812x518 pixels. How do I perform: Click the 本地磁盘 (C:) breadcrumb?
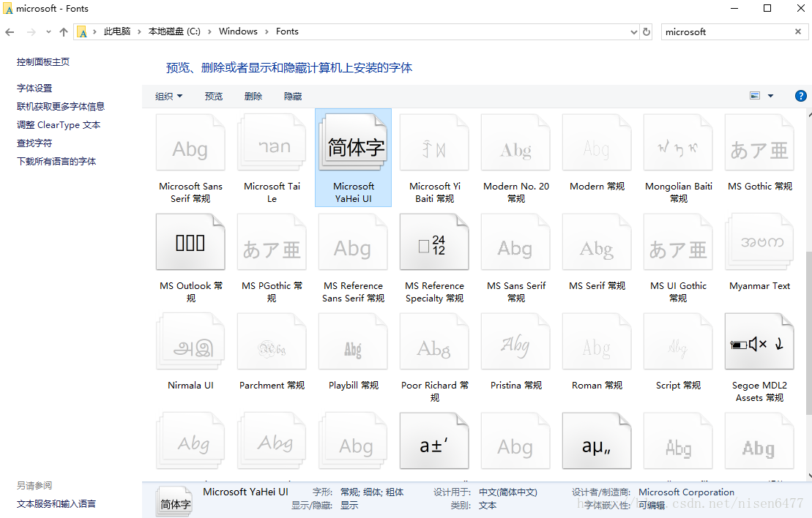(x=174, y=31)
